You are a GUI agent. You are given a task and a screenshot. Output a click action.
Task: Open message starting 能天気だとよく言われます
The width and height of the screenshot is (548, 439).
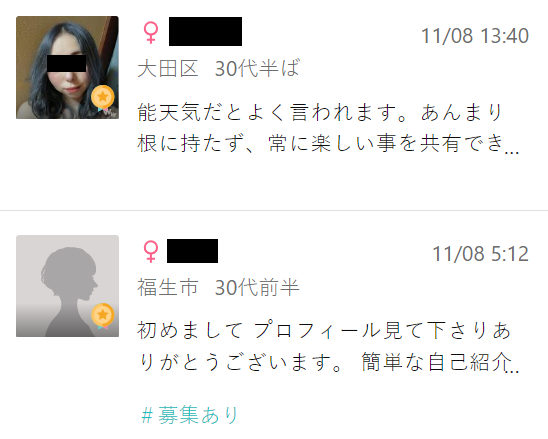(x=328, y=128)
